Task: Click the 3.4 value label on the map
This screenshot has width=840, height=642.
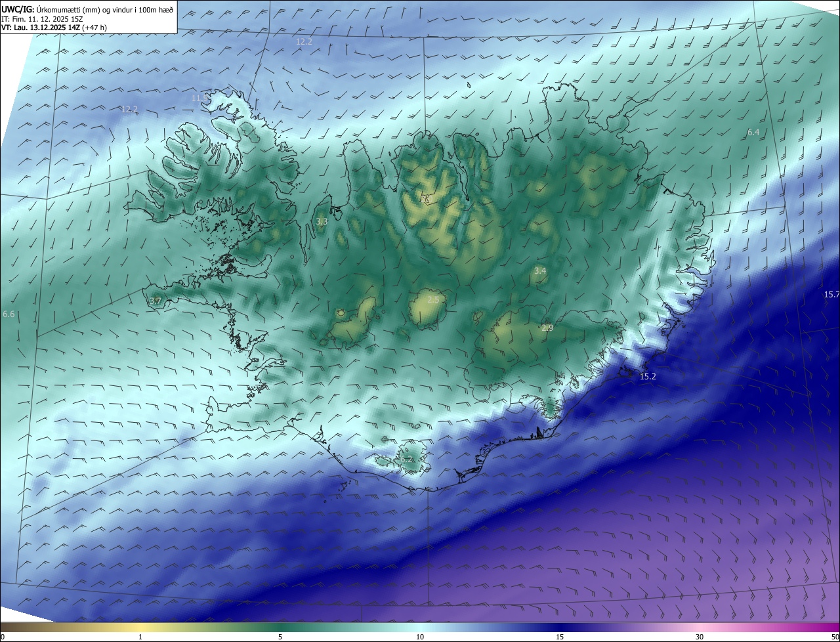Action: [540, 270]
